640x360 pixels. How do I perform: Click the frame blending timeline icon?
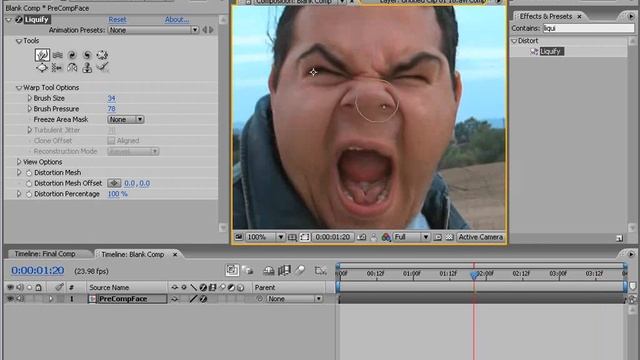[x=284, y=270]
